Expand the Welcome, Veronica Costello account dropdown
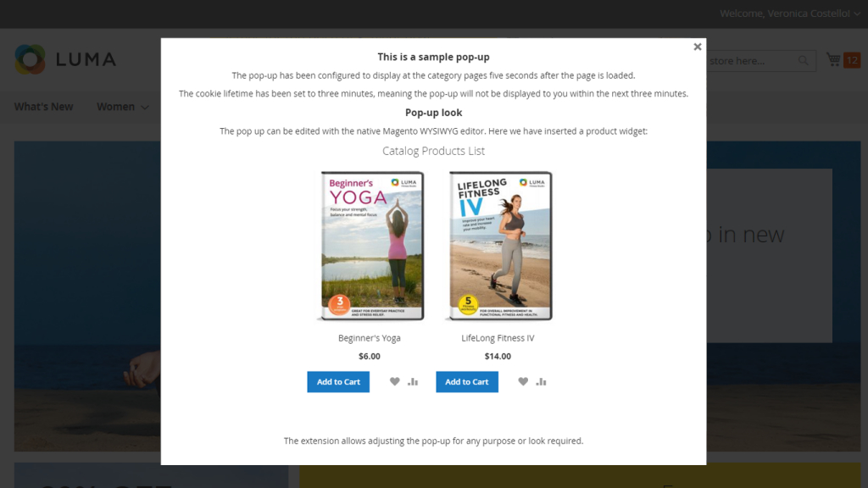The image size is (868, 488). pyautogui.click(x=789, y=14)
